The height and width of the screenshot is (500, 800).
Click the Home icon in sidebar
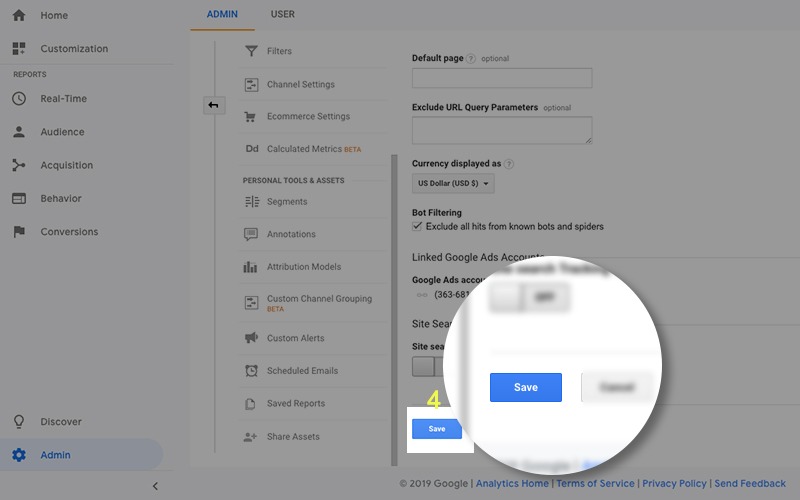[19, 16]
